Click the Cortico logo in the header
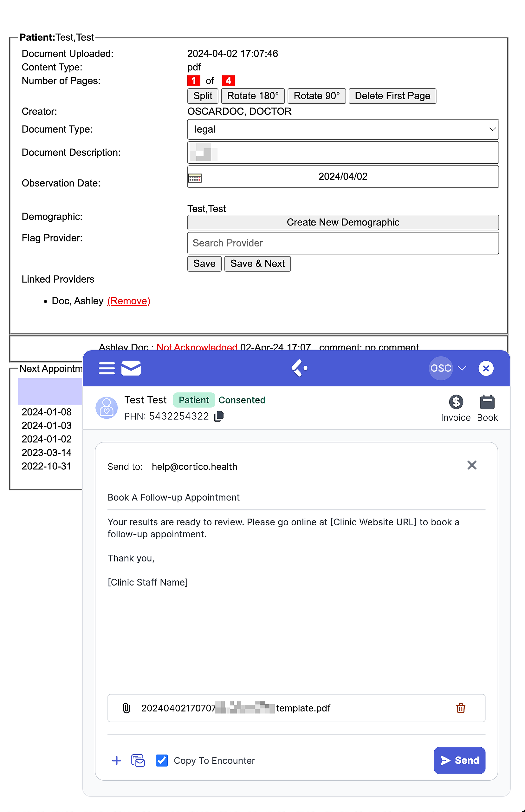 point(299,368)
